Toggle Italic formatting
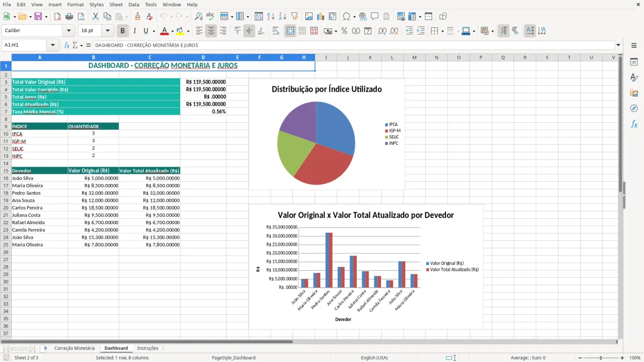This screenshot has height=362, width=644. click(134, 31)
